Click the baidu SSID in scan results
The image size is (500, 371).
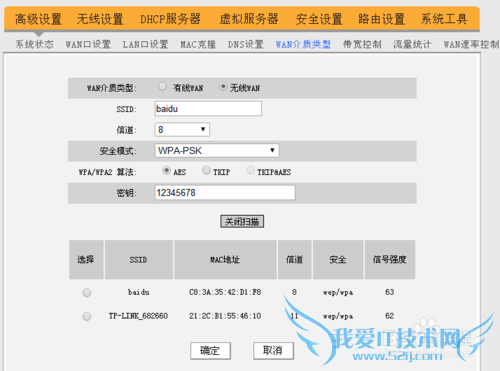click(139, 292)
